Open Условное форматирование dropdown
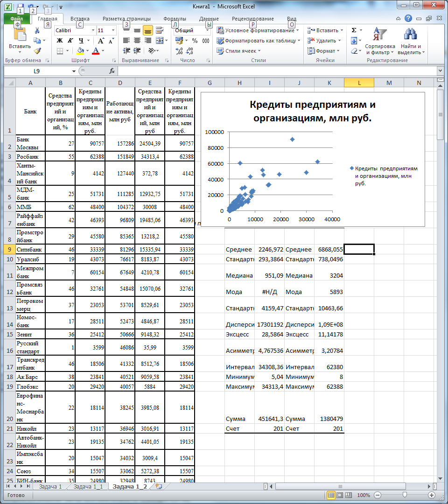This screenshot has width=448, height=504. coord(259,30)
